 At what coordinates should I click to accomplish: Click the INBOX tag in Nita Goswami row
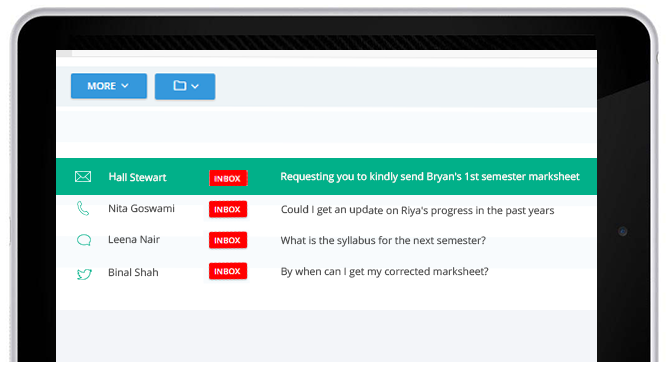click(228, 209)
